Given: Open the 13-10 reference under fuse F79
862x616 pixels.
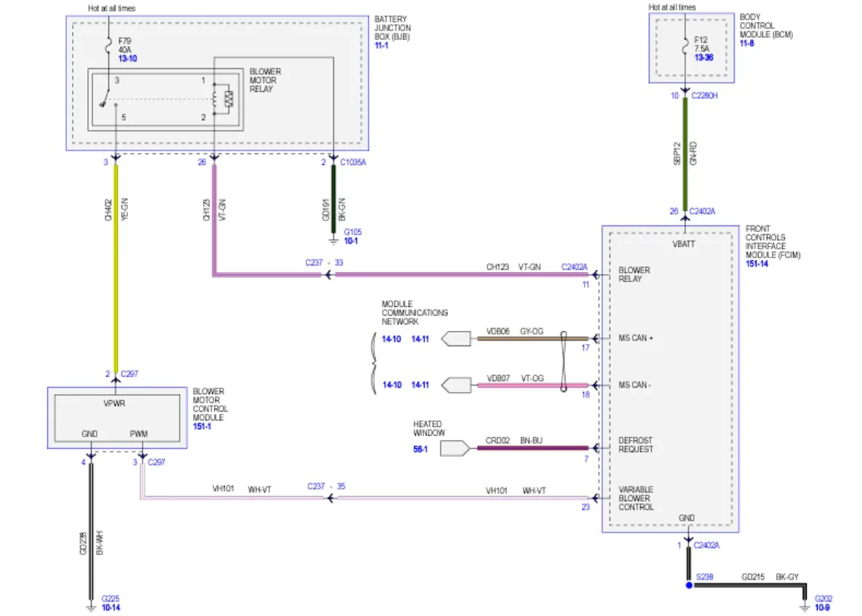Looking at the screenshot, I should point(127,58).
